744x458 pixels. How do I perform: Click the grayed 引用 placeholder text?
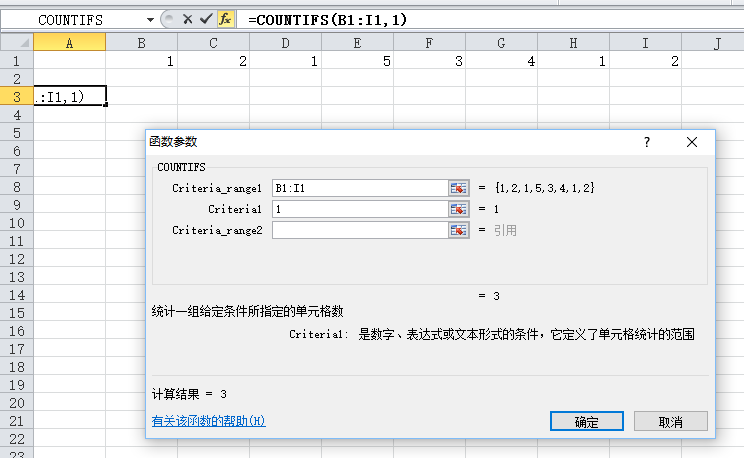(505, 231)
